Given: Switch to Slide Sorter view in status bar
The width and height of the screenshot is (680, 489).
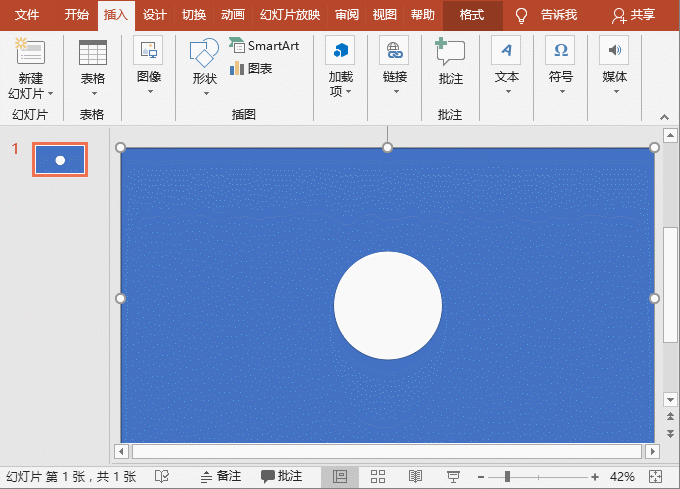Looking at the screenshot, I should (378, 477).
